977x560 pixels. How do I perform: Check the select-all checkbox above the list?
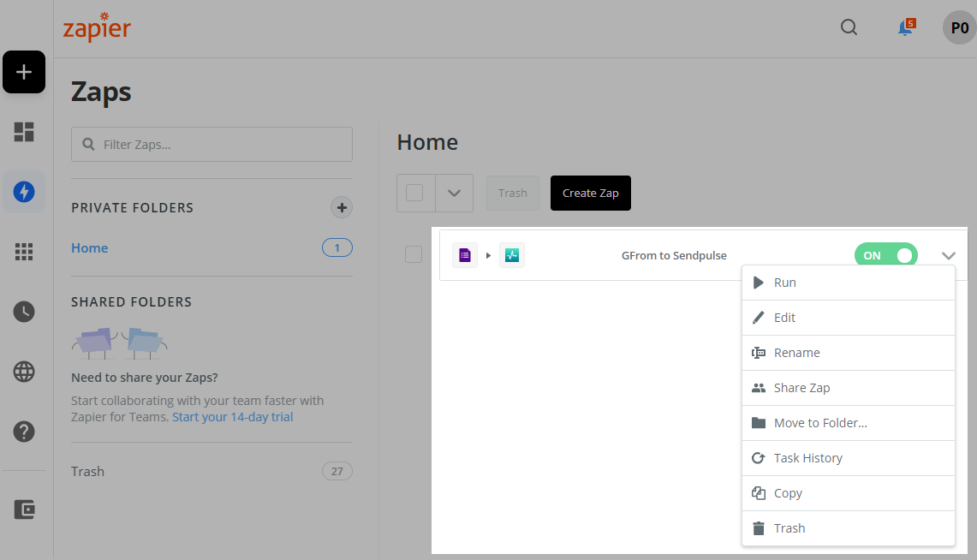point(415,193)
